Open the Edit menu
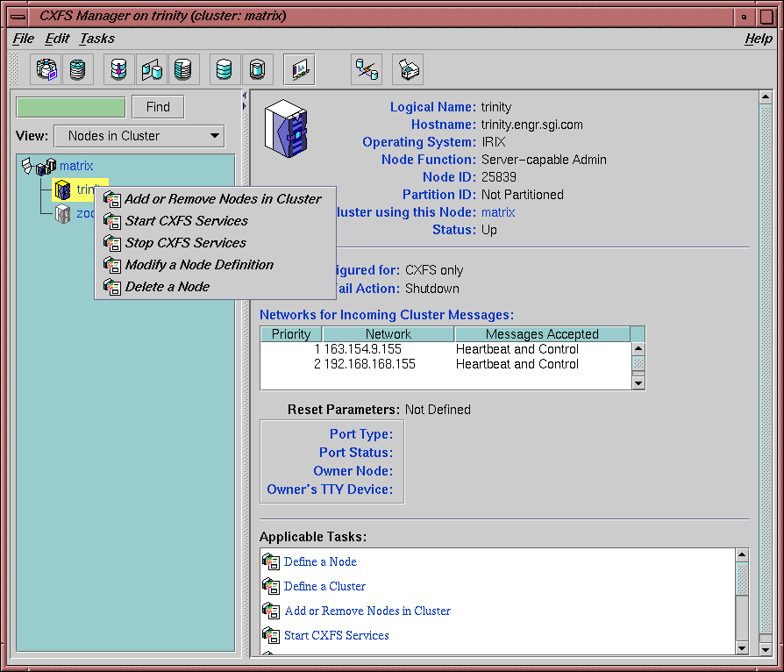Screen dimensions: 784x672 coord(57,39)
